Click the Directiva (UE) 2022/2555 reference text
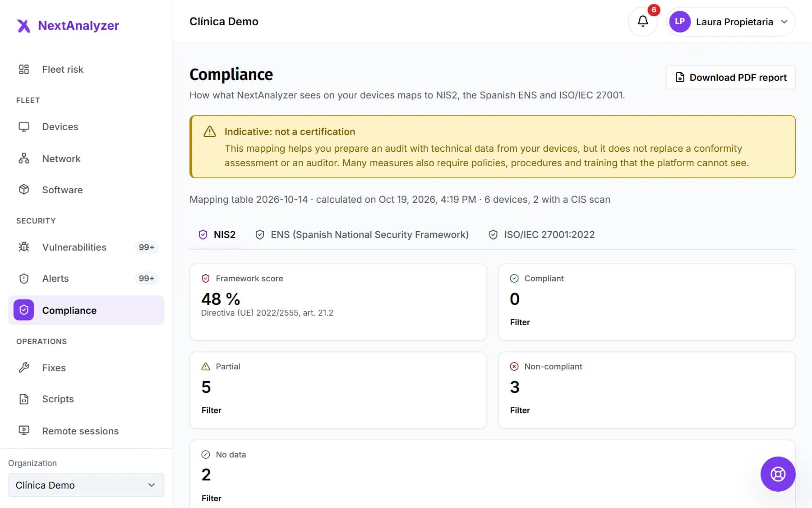This screenshot has height=508, width=812. coord(267,313)
